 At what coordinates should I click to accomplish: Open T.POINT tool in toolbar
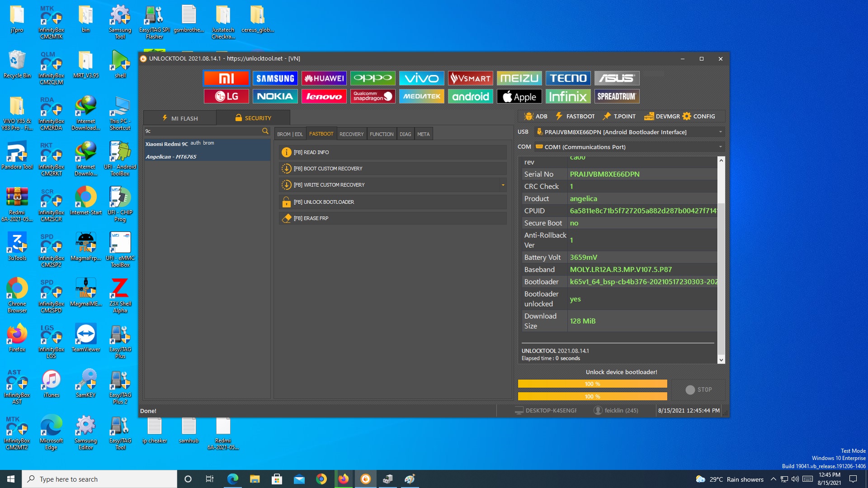pyautogui.click(x=619, y=116)
